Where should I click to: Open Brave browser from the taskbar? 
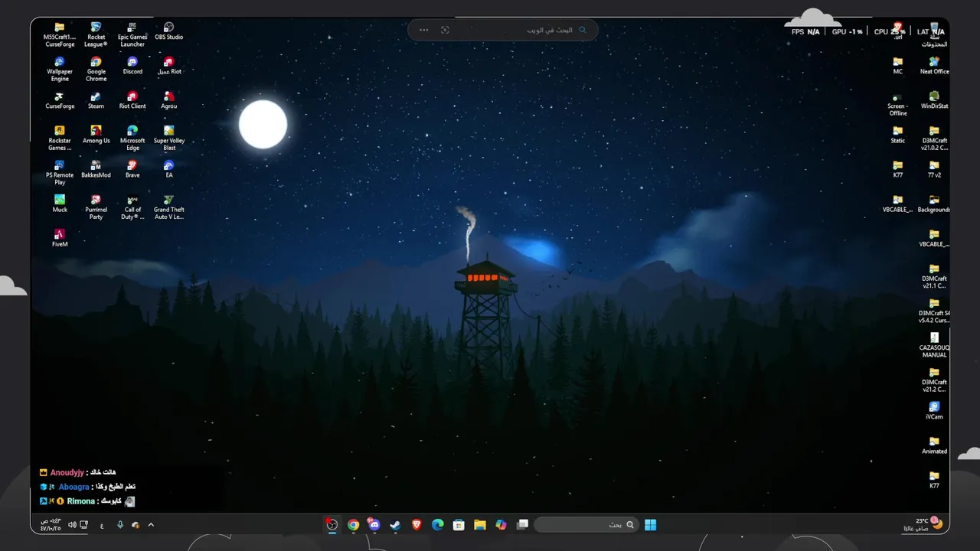[x=416, y=525]
